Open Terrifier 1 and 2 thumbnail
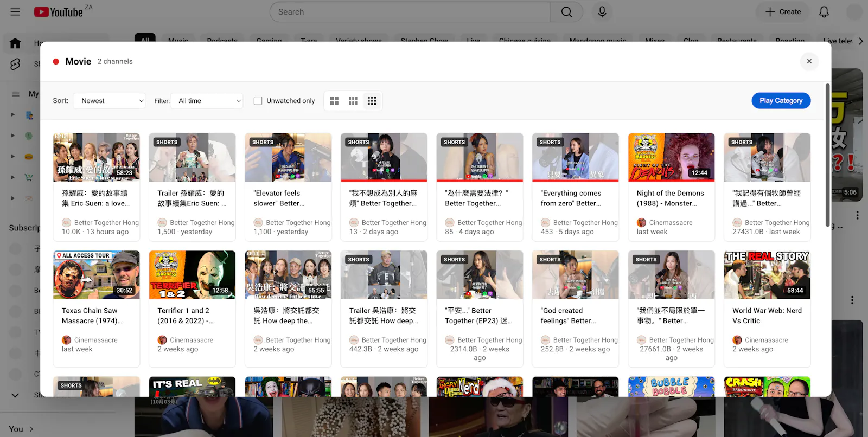 coord(192,275)
